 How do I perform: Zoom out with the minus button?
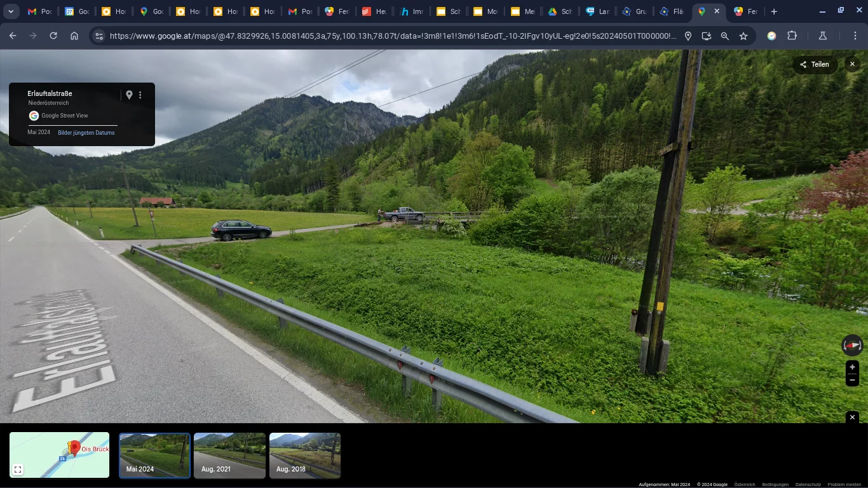852,380
